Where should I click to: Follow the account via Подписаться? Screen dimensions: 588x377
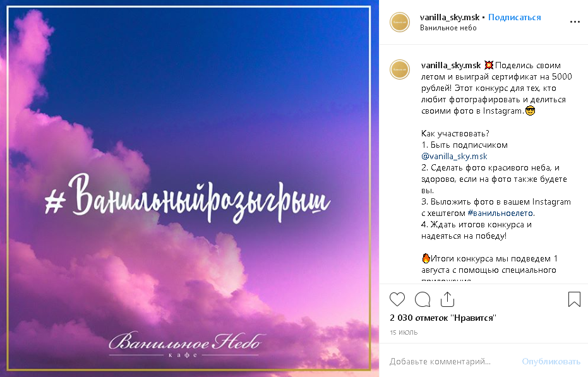pyautogui.click(x=515, y=17)
